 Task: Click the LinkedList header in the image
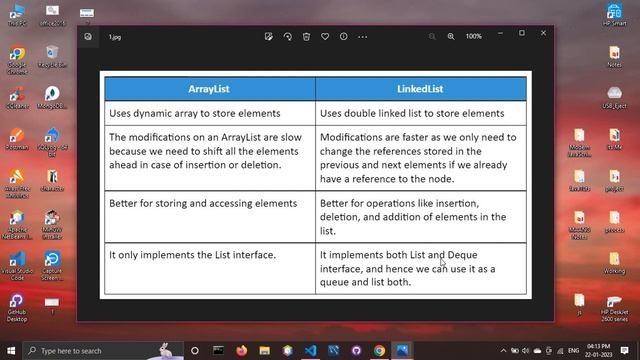(x=421, y=89)
